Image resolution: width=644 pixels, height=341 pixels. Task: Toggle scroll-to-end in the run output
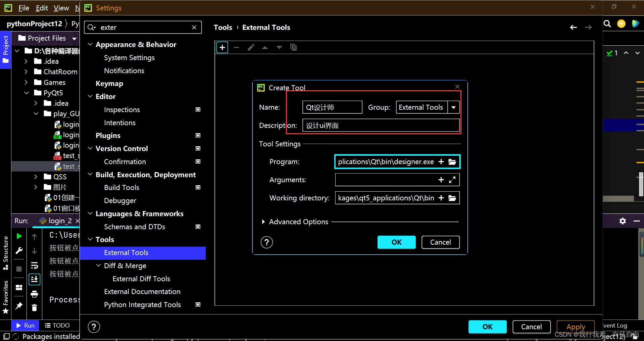34,279
